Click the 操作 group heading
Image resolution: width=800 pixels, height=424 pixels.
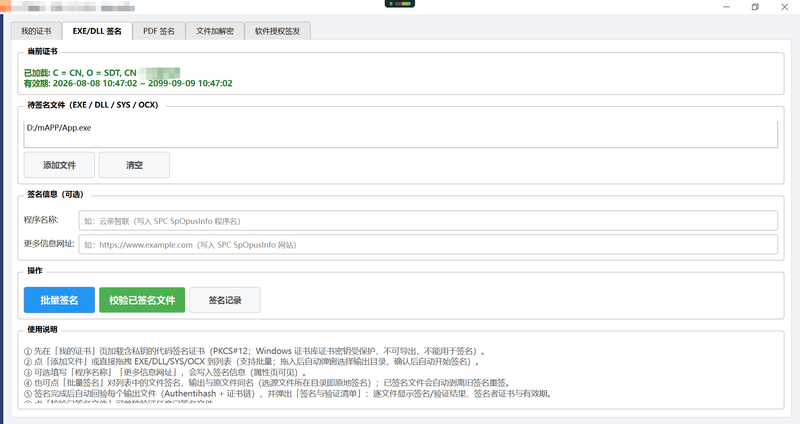(35, 270)
